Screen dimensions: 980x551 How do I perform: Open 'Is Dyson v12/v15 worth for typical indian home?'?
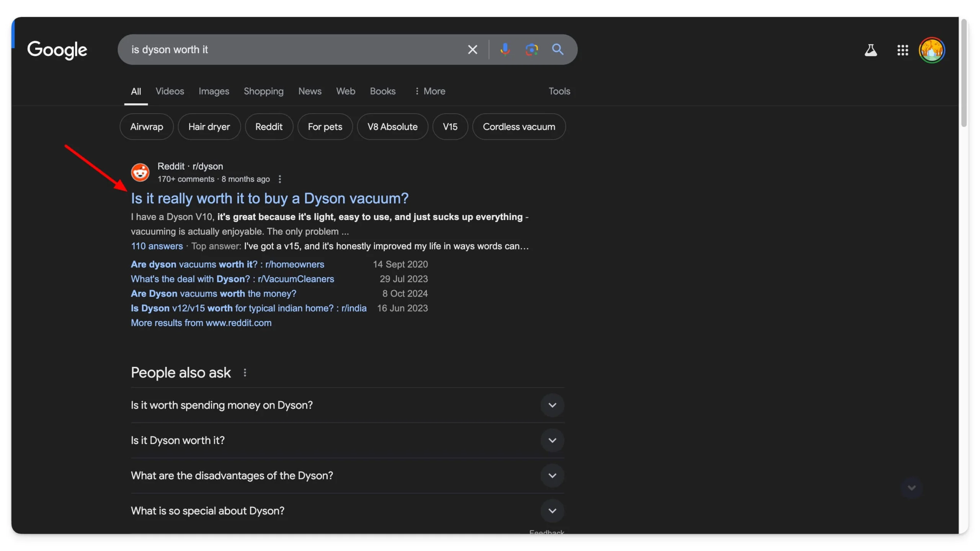[x=248, y=308]
